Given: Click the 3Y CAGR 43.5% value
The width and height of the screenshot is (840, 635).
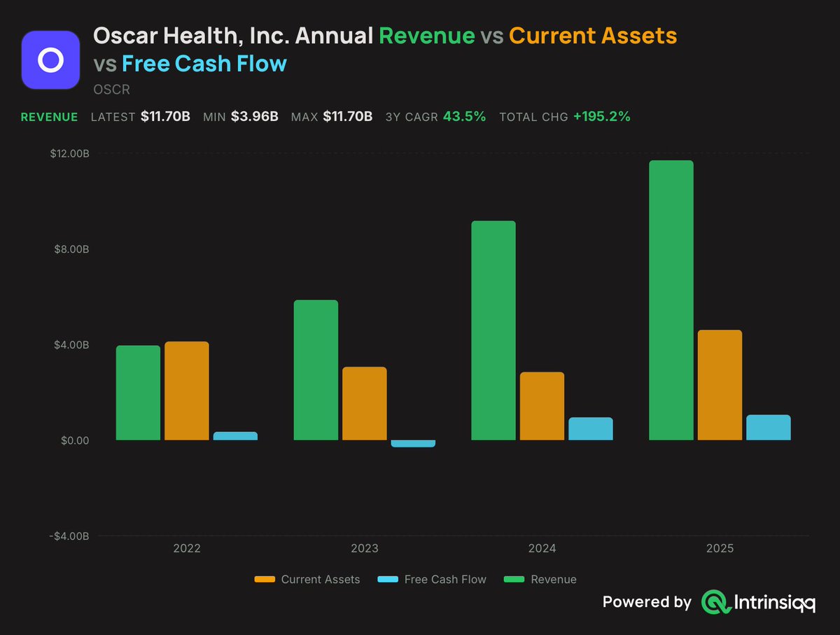Looking at the screenshot, I should 465,117.
